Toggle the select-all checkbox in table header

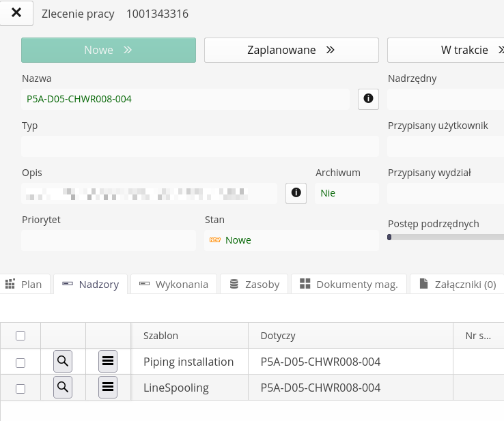coord(20,336)
